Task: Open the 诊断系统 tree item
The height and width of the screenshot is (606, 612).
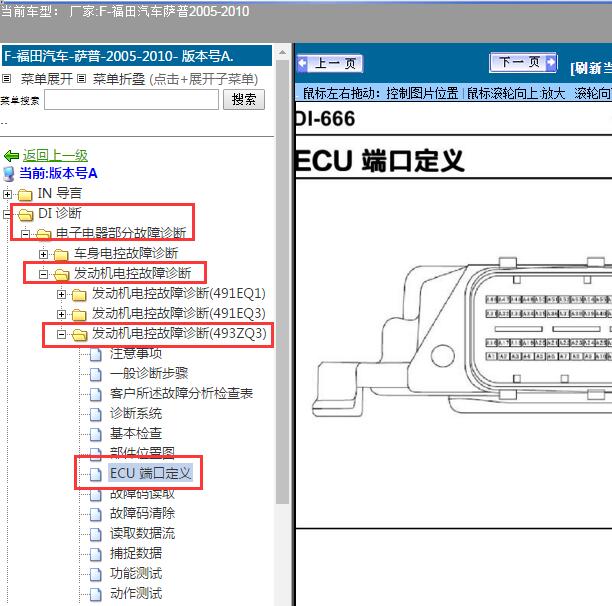Action: pos(136,413)
